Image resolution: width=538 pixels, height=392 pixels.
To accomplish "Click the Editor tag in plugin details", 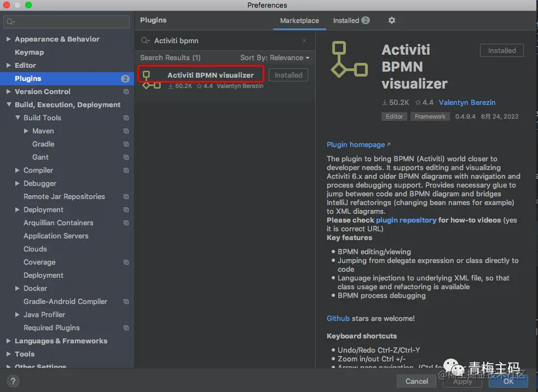I will pos(394,116).
